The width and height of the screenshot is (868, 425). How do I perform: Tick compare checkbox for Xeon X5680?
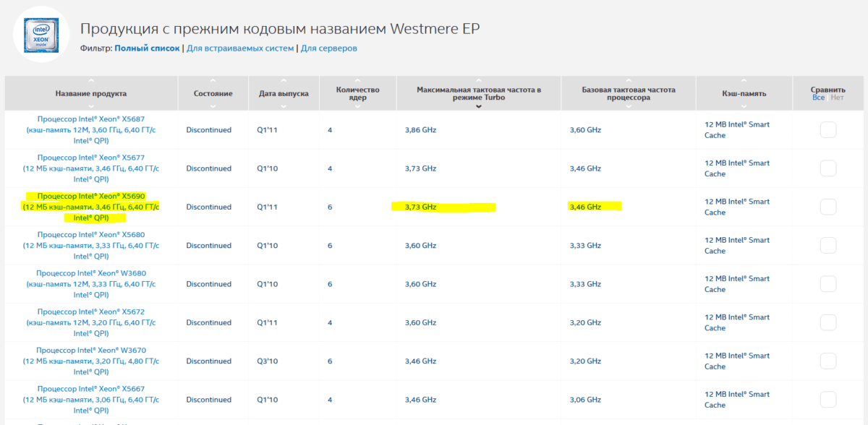click(828, 245)
